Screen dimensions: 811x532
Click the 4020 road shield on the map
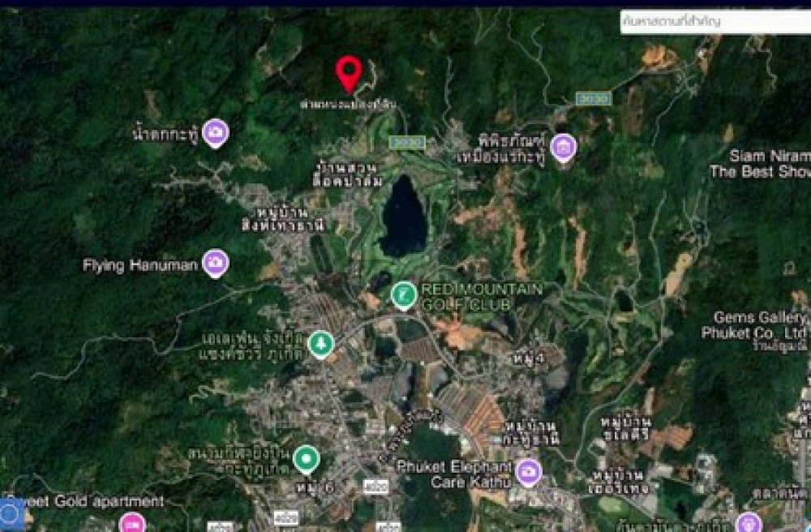(x=375, y=487)
